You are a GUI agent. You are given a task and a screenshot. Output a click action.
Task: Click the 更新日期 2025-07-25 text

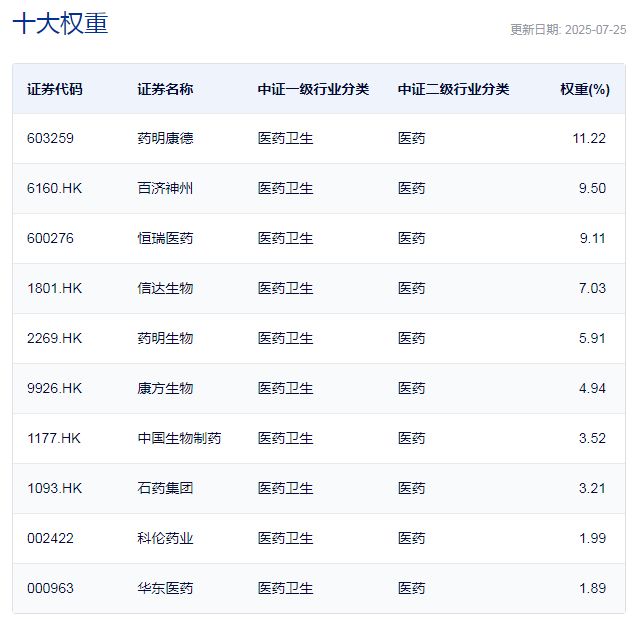567,30
